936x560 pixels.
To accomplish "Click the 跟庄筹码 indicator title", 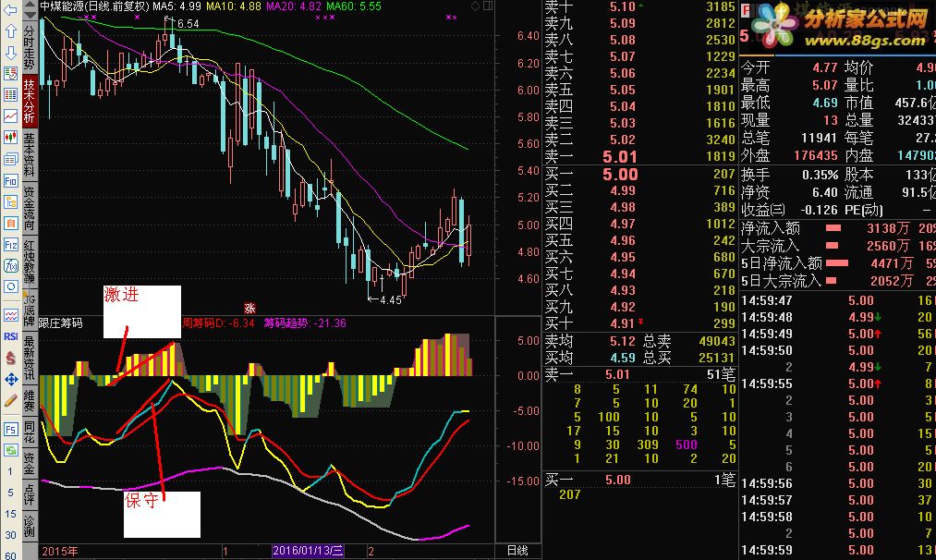I will coord(60,323).
